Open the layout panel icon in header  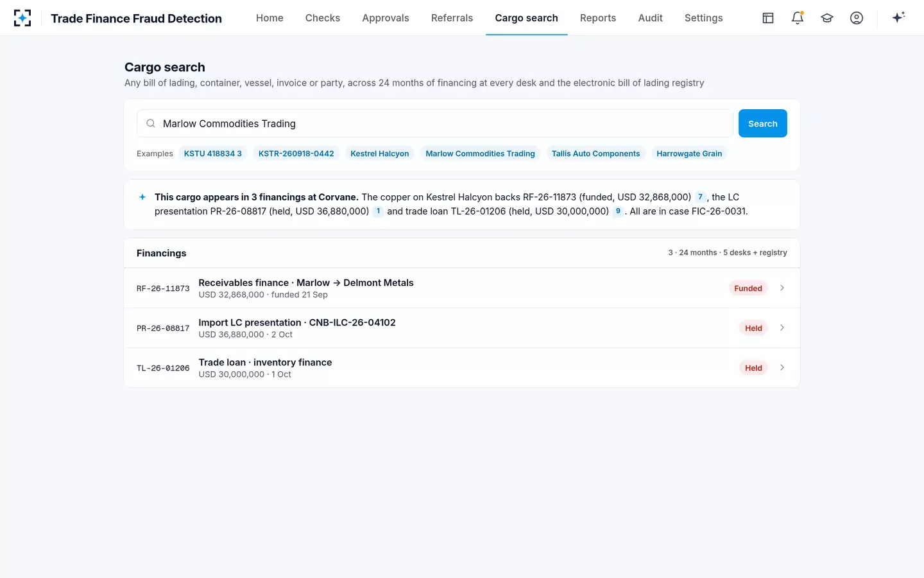click(x=768, y=18)
